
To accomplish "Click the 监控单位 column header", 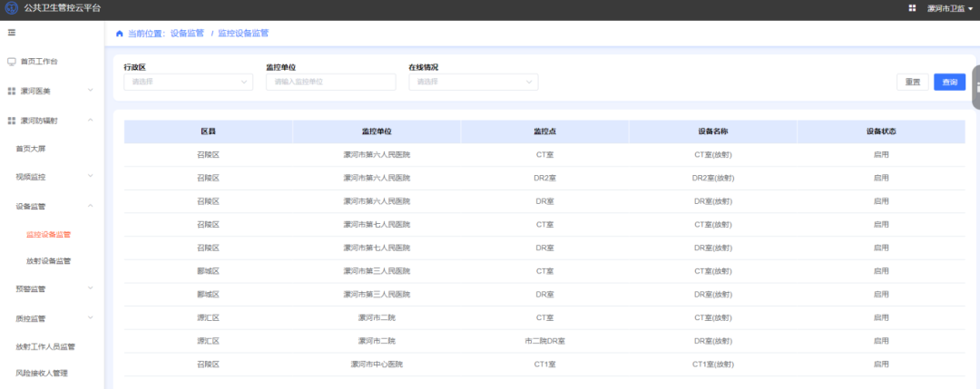I will [377, 131].
